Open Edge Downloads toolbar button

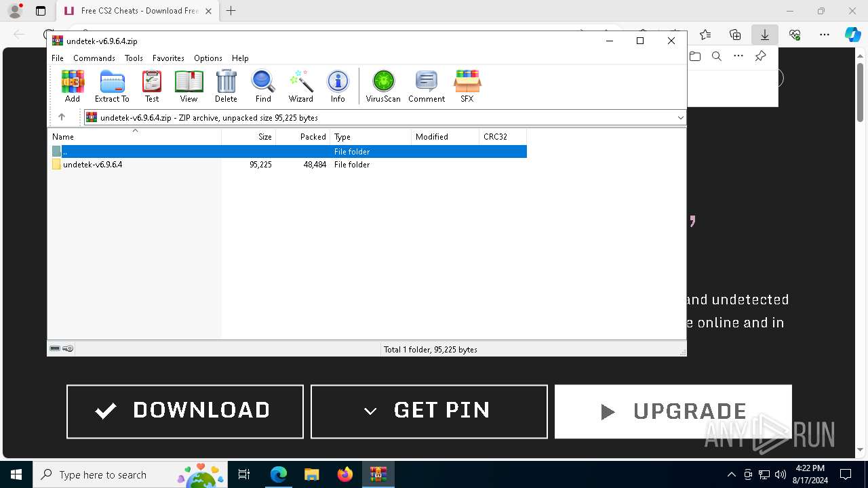pyautogui.click(x=765, y=35)
